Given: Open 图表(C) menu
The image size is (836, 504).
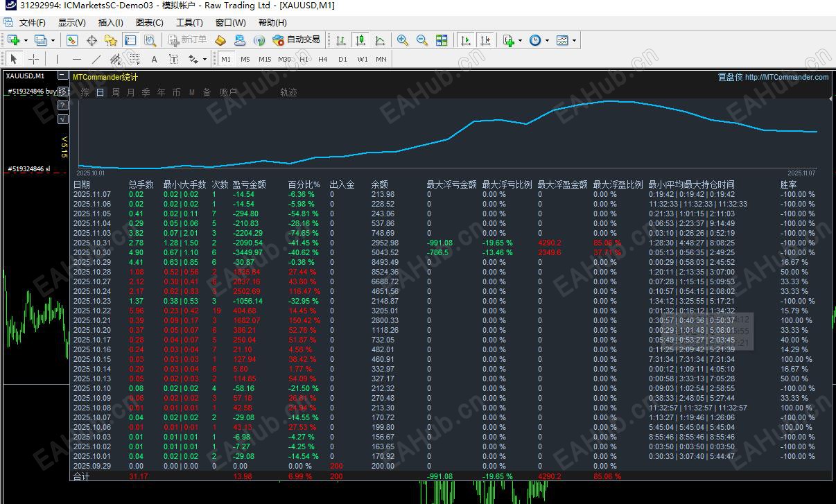Looking at the screenshot, I should 149,23.
